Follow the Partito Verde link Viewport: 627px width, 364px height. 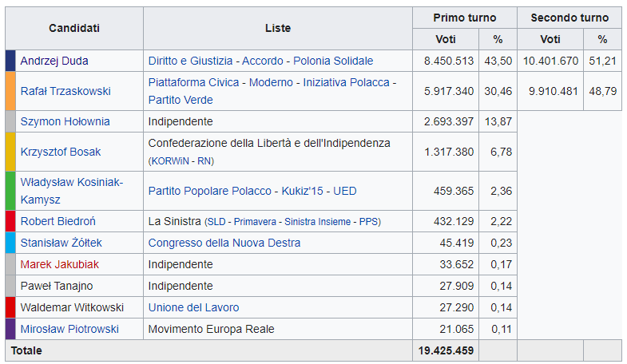[x=181, y=100]
